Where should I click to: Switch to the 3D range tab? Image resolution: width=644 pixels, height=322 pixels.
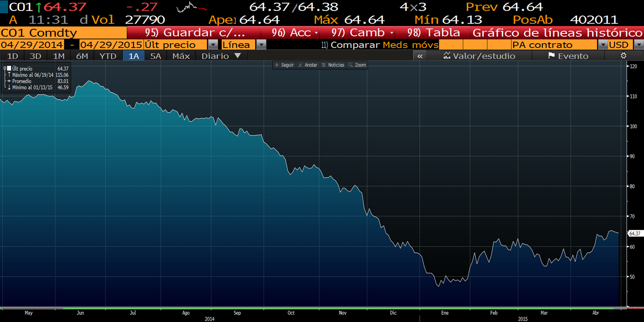(35, 56)
